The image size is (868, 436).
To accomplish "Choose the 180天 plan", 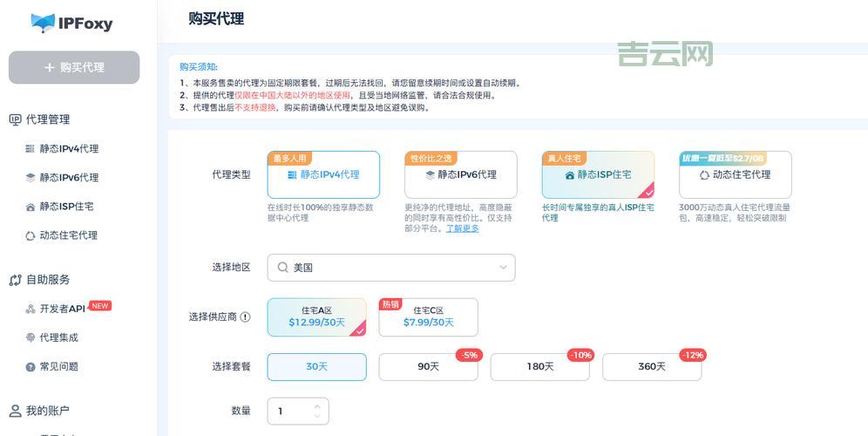I will [539, 367].
